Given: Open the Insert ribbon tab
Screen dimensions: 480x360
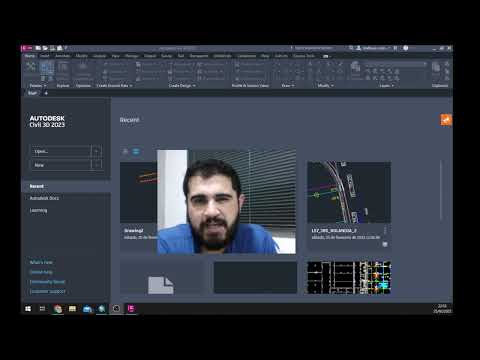Looking at the screenshot, I should click(45, 56).
